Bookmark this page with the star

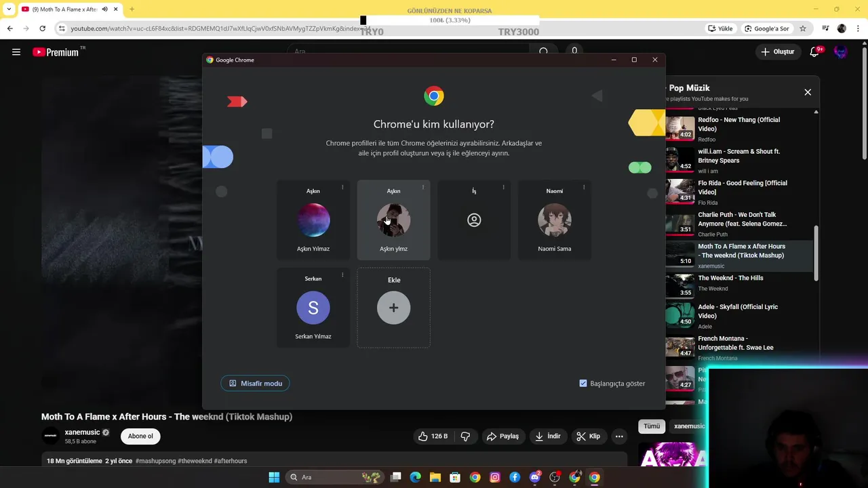pos(803,28)
